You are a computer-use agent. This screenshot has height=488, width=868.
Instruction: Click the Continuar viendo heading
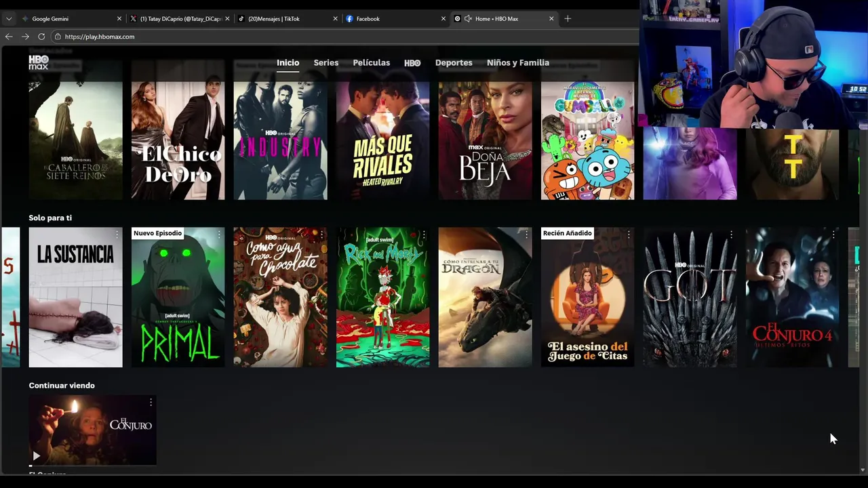pos(62,385)
